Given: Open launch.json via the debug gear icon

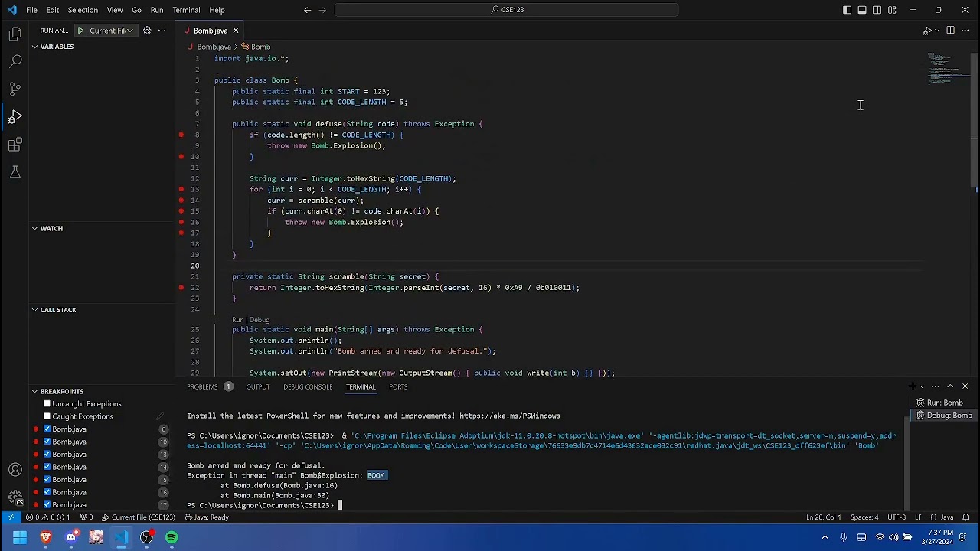Looking at the screenshot, I should (147, 31).
